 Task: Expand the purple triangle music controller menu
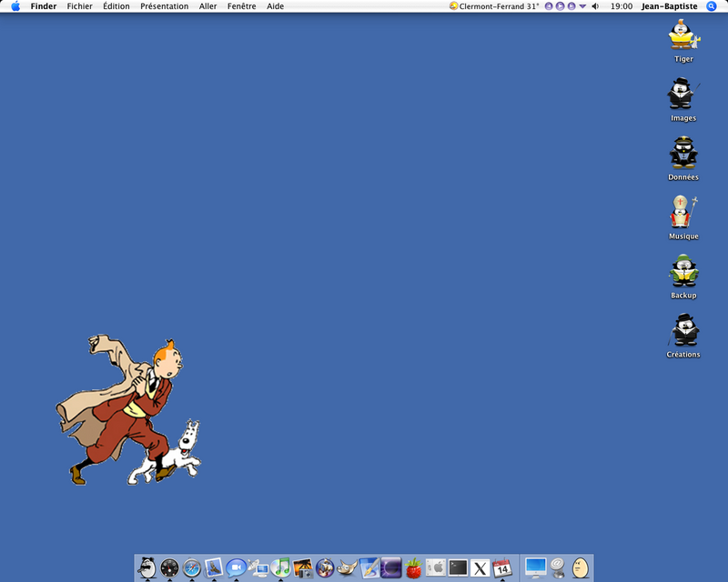click(x=582, y=6)
